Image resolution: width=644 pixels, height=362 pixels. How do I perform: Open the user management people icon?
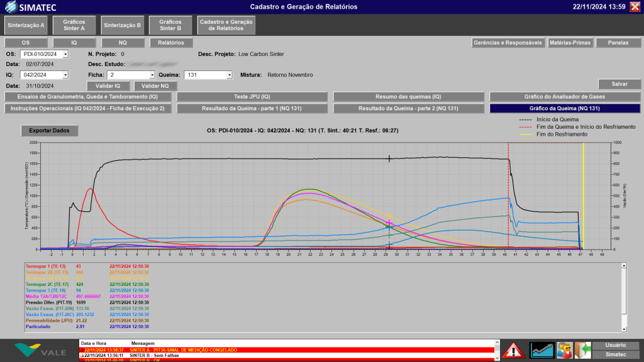tap(564, 349)
